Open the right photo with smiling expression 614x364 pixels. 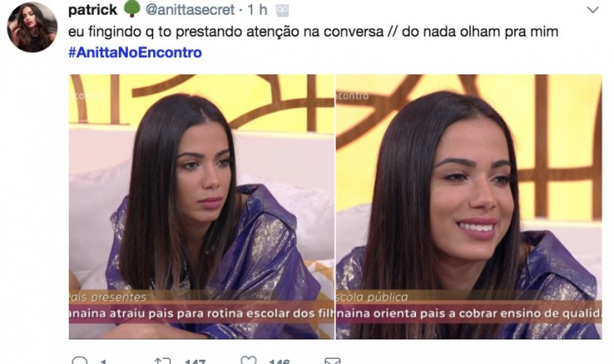[x=469, y=207]
